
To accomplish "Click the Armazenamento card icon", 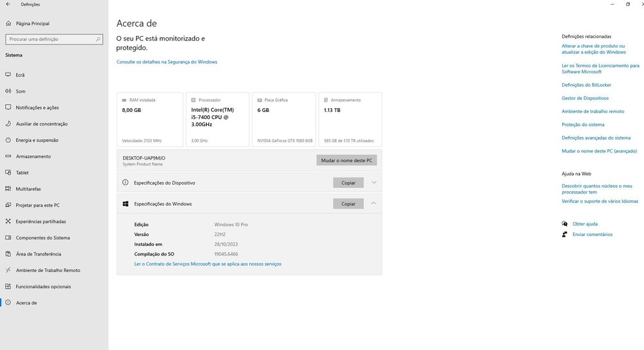I will [326, 100].
